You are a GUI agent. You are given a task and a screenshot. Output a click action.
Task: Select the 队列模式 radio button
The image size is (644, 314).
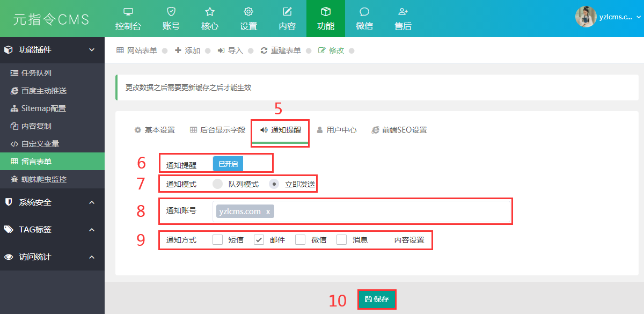click(x=217, y=184)
